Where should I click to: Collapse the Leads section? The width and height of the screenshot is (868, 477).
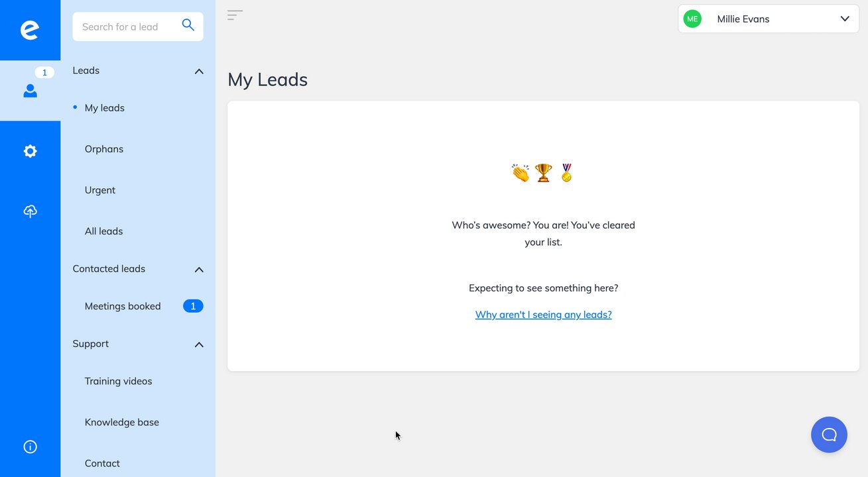point(199,71)
